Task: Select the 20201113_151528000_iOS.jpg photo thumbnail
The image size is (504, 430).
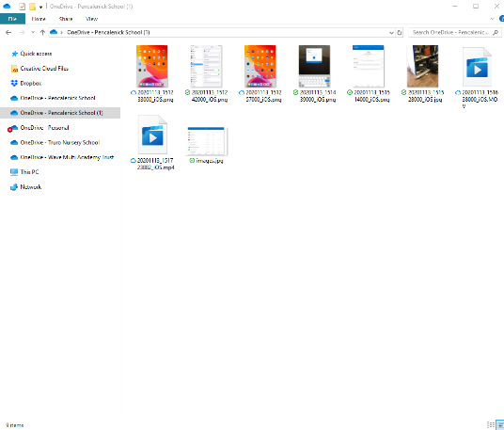Action: coord(423,66)
